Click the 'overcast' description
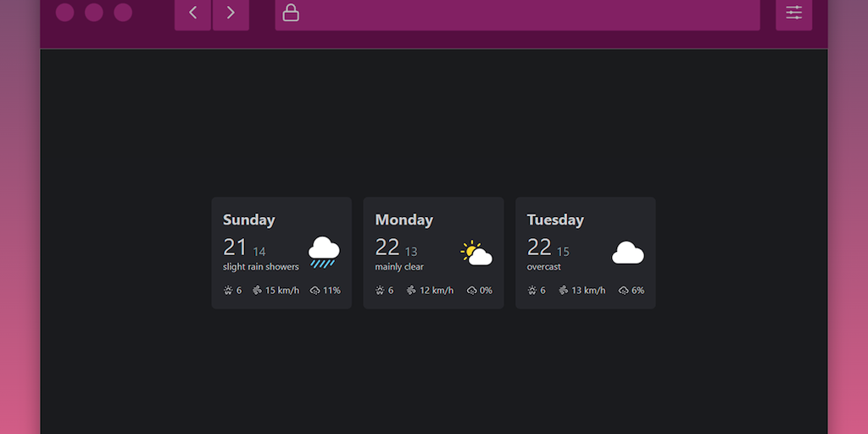This screenshot has width=868, height=434. click(543, 267)
